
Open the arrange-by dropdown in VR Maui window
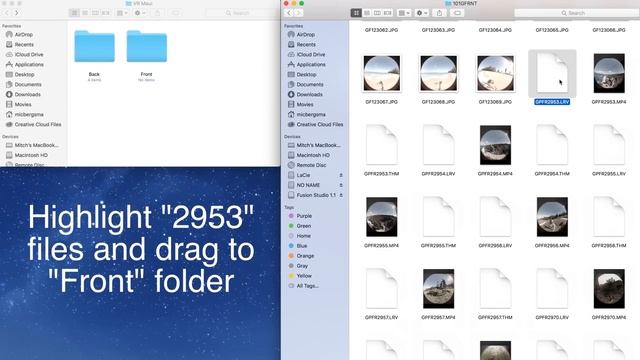(x=122, y=13)
